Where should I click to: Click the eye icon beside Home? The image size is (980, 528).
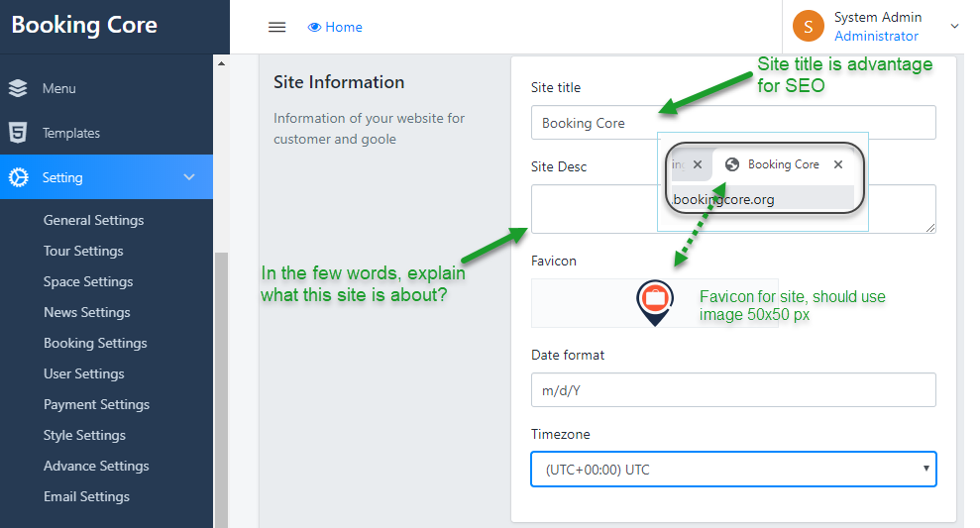coord(314,28)
